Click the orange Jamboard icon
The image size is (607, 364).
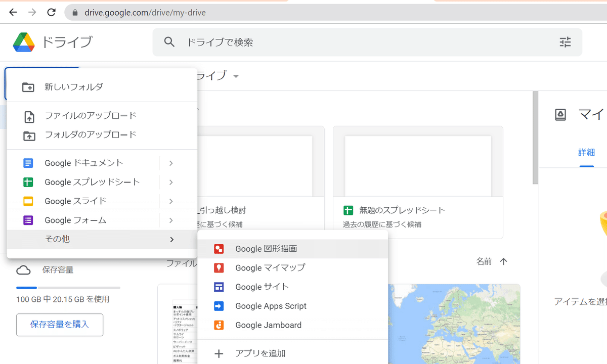click(x=219, y=326)
